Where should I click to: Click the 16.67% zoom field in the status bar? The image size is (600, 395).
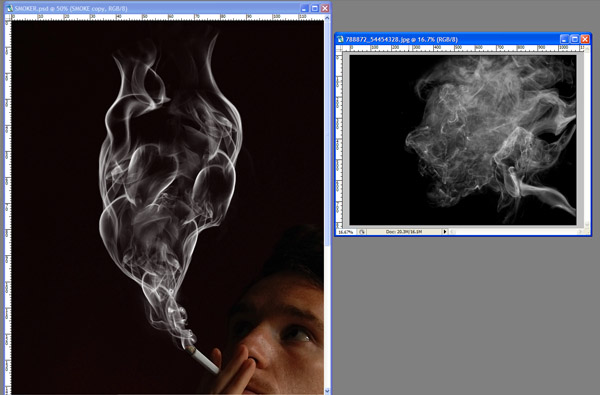tap(346, 232)
